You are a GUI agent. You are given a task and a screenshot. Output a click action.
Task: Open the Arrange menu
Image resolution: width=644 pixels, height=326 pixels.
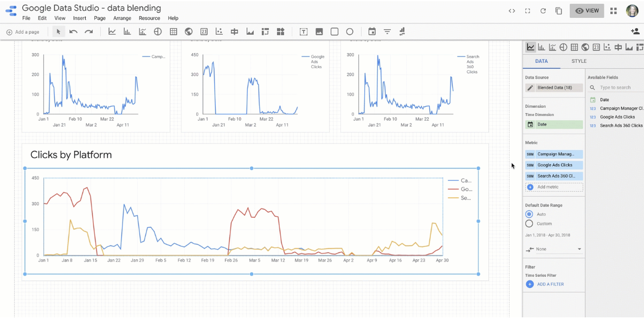point(123,18)
